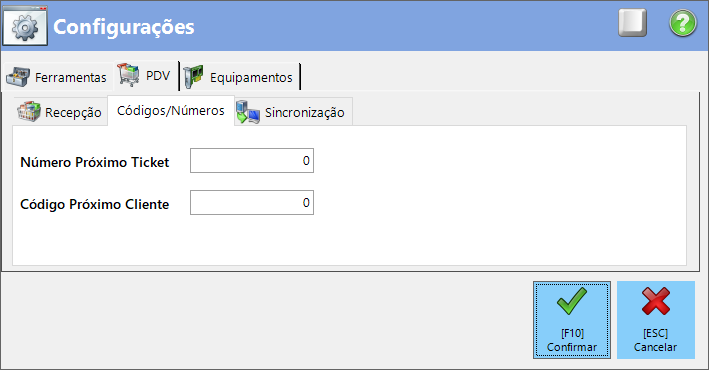This screenshot has width=709, height=370.
Task: Click the white square button in header
Action: [633, 23]
